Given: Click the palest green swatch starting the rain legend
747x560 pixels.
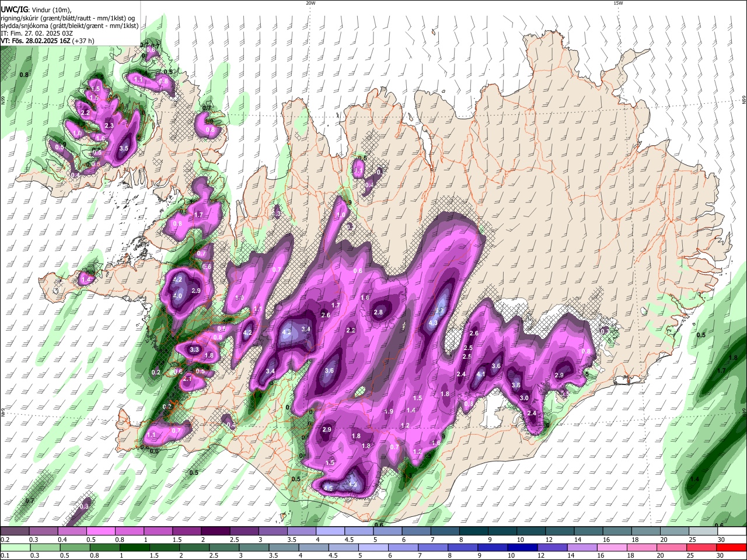Looking at the screenshot, I should 14,548.
